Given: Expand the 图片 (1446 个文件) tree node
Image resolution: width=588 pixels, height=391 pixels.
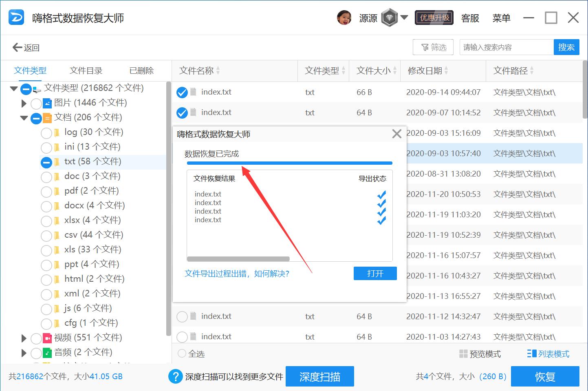Looking at the screenshot, I should (x=23, y=103).
